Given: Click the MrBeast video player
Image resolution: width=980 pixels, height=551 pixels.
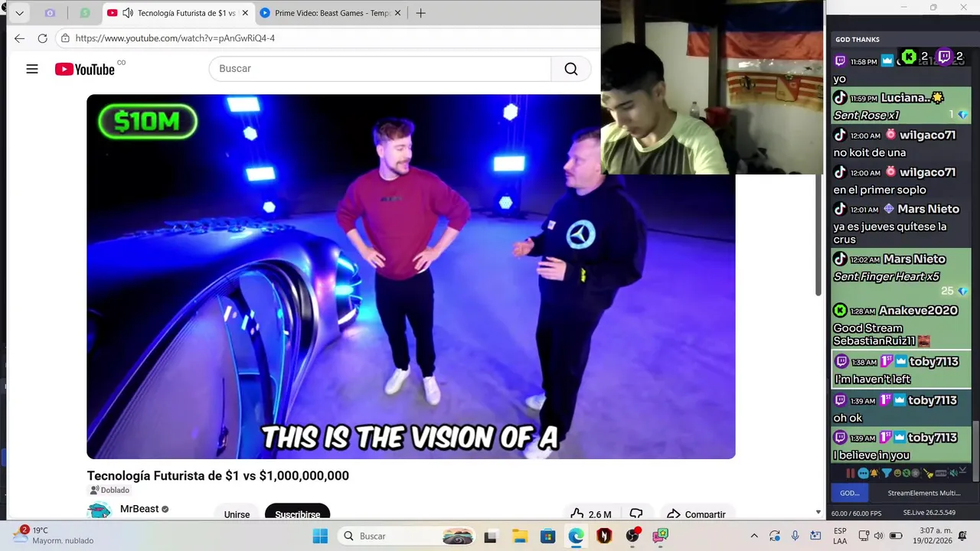Looking at the screenshot, I should pyautogui.click(x=411, y=276).
